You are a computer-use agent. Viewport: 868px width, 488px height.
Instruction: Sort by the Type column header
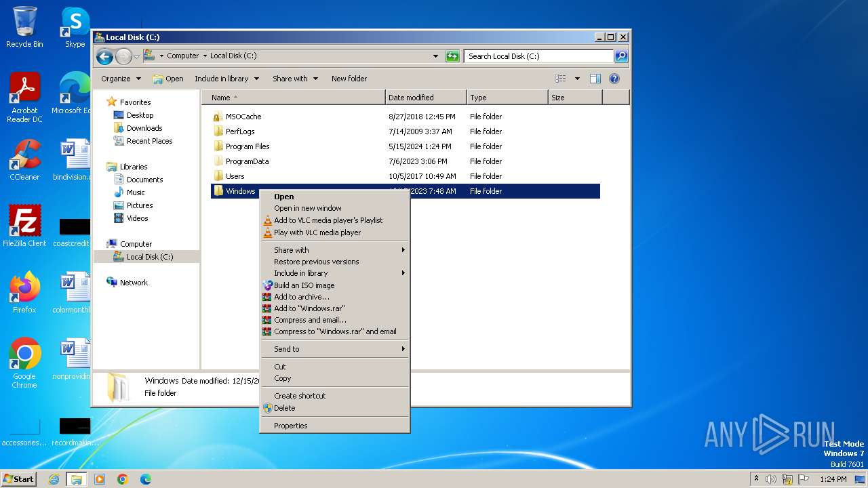507,98
